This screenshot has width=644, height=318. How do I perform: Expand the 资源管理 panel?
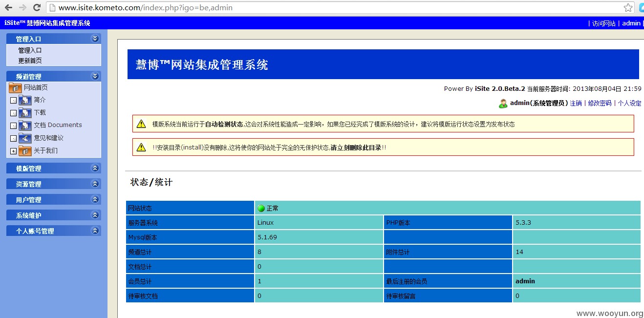(x=95, y=184)
